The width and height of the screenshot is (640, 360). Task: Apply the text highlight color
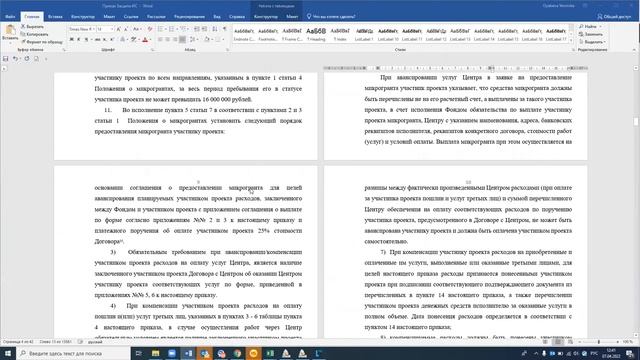coord(134,40)
